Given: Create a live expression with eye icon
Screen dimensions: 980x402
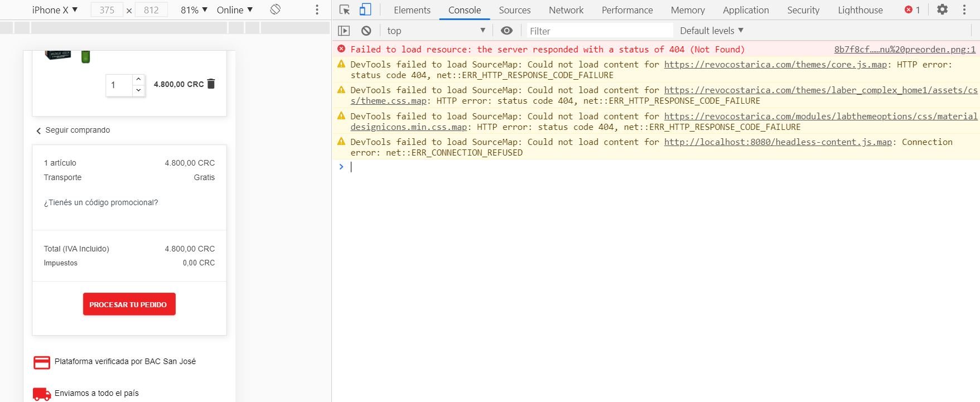Looking at the screenshot, I should point(506,31).
